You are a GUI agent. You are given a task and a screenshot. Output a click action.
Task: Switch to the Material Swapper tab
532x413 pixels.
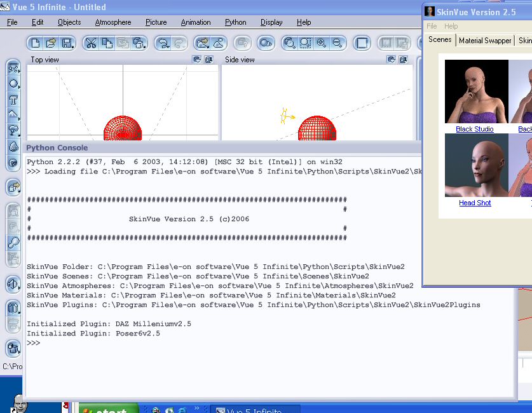point(485,41)
